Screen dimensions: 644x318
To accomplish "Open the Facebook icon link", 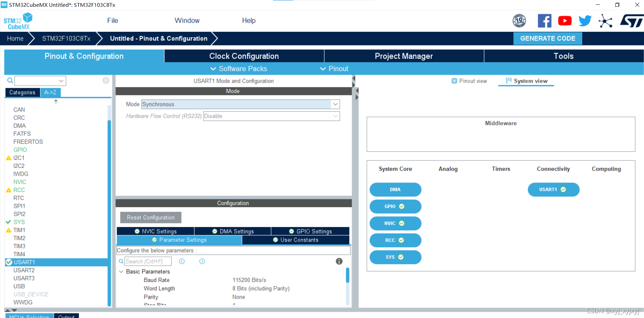I will pyautogui.click(x=544, y=21).
